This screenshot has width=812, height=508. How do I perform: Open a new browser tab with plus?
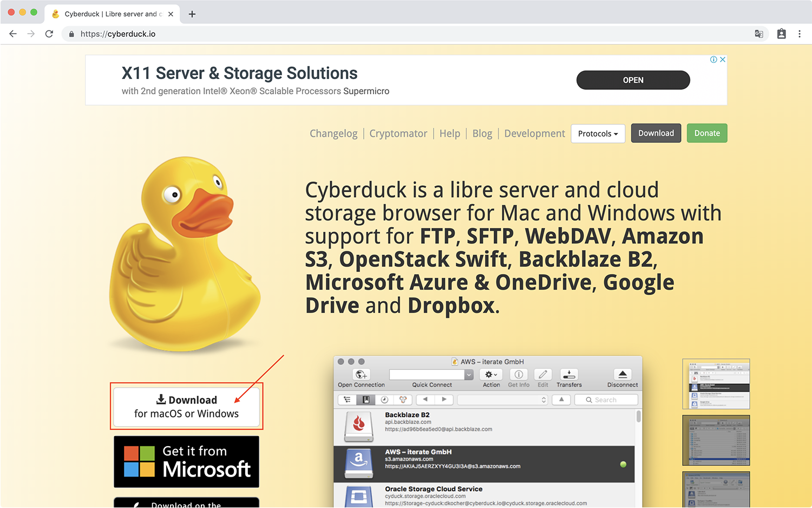(x=192, y=14)
